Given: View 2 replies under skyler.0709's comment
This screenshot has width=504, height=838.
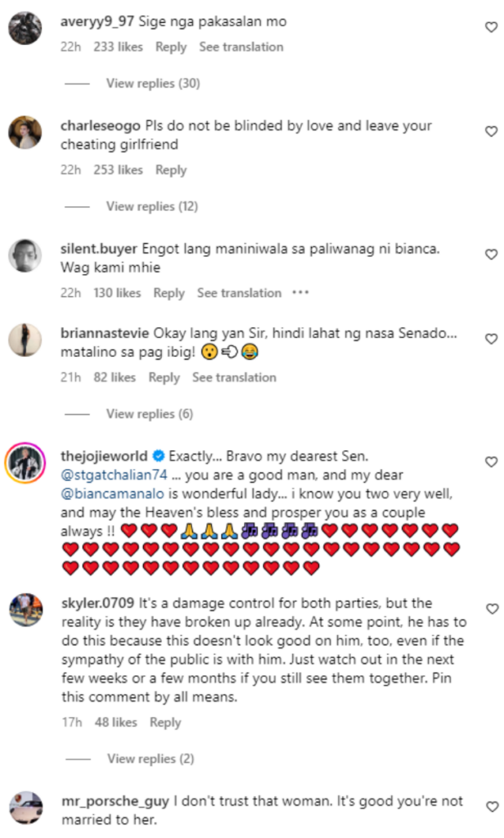Looking at the screenshot, I should pyautogui.click(x=150, y=759).
